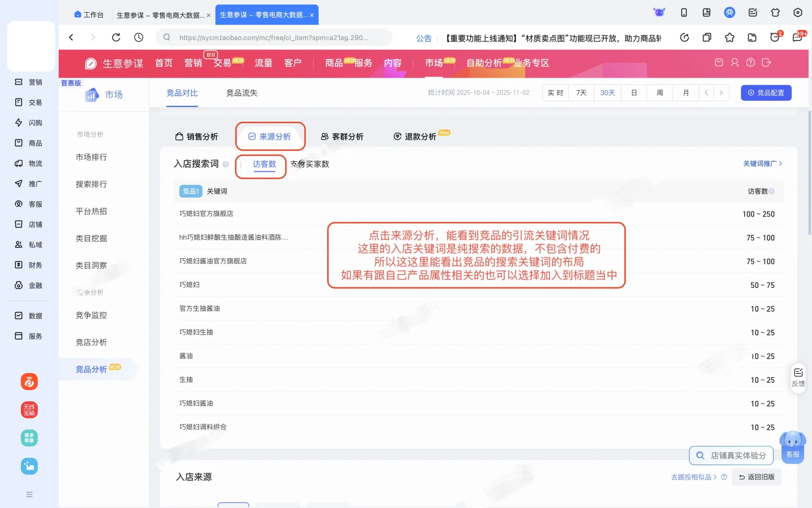This screenshot has width=812, height=508.
Task: Open 内容 in the pink navigation bar
Action: [x=393, y=63]
